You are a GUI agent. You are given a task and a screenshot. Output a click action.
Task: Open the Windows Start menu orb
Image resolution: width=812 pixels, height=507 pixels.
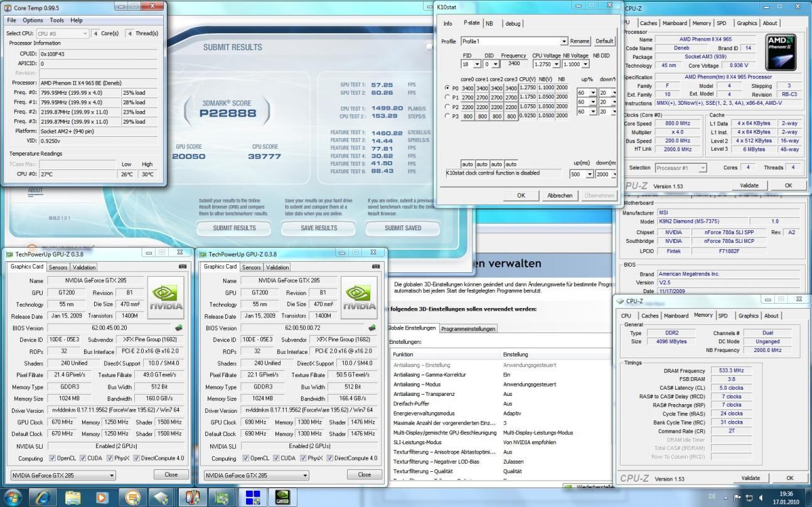[x=13, y=497]
